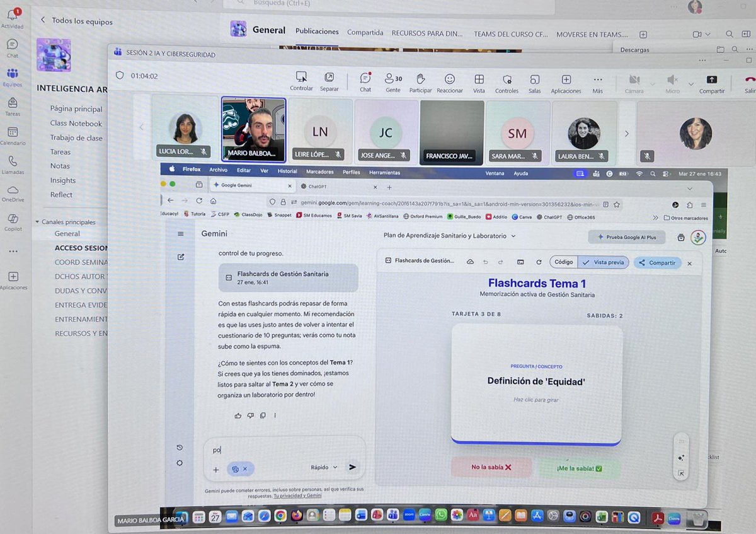Image resolution: width=756 pixels, height=534 pixels.
Task: Copy the Gemini response
Action: point(263,415)
